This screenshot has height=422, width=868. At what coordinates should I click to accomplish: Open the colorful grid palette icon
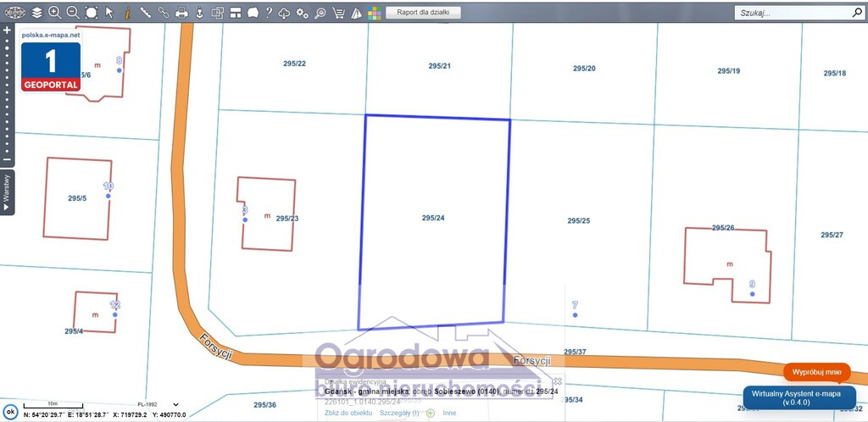tap(374, 13)
